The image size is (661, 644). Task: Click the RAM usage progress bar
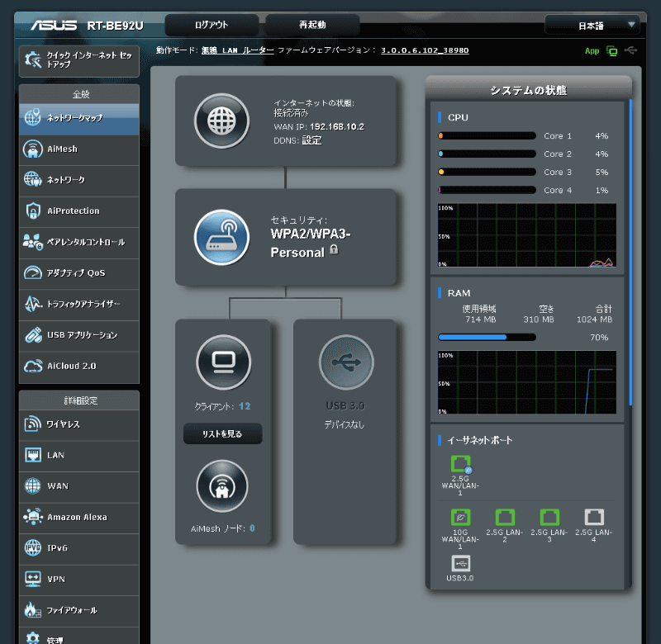[487, 338]
